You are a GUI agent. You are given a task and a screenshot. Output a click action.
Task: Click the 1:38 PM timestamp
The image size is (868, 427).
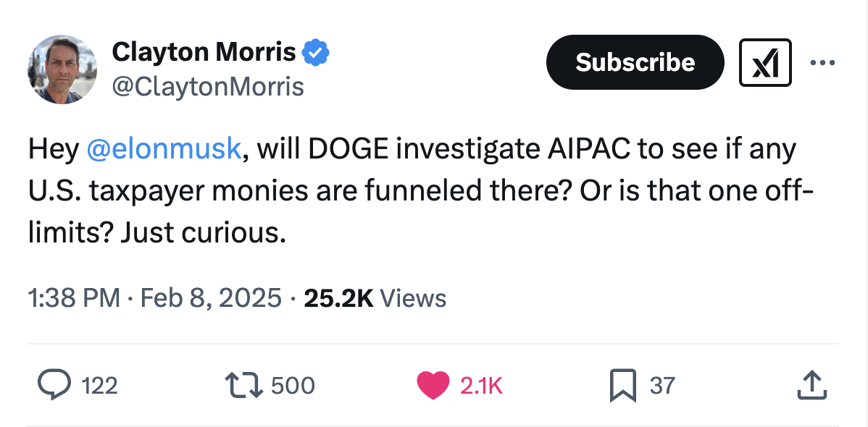point(74,299)
